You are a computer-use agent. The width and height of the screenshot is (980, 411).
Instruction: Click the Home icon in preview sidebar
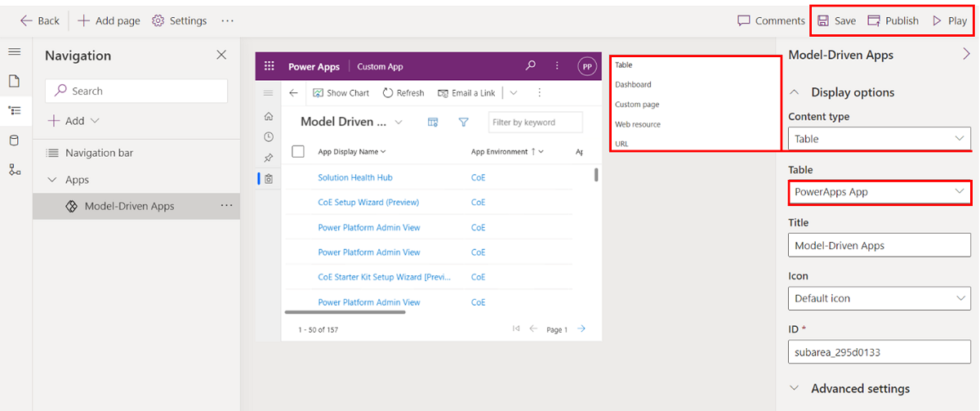pos(268,117)
